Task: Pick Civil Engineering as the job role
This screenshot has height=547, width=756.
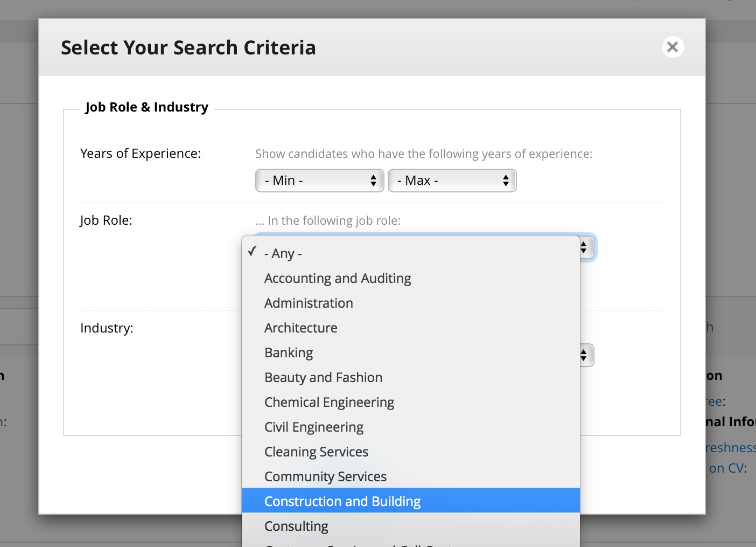Action: coord(314,427)
